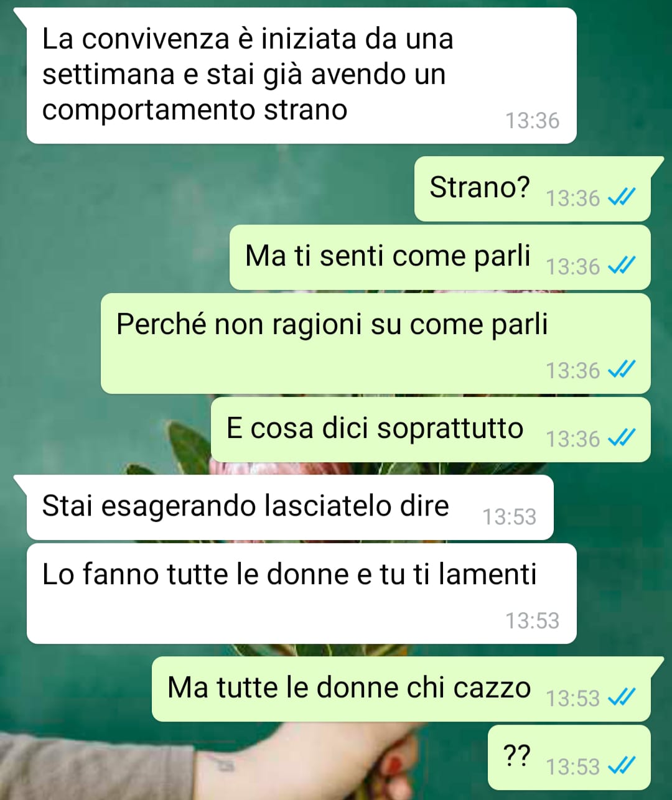The image size is (672, 800).
Task: Tap the 13:53 timestamp on 'Stai esagerando lasciatelo dire'
Action: pos(509,517)
